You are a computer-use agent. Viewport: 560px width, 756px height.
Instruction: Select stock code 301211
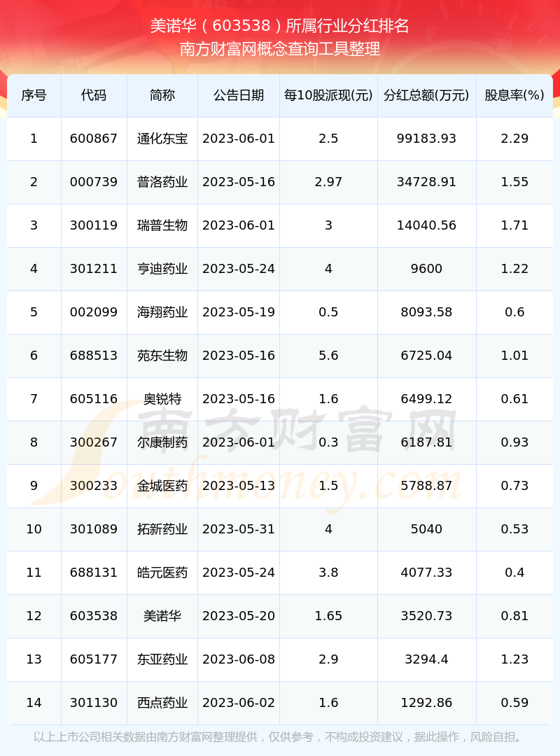click(x=94, y=269)
